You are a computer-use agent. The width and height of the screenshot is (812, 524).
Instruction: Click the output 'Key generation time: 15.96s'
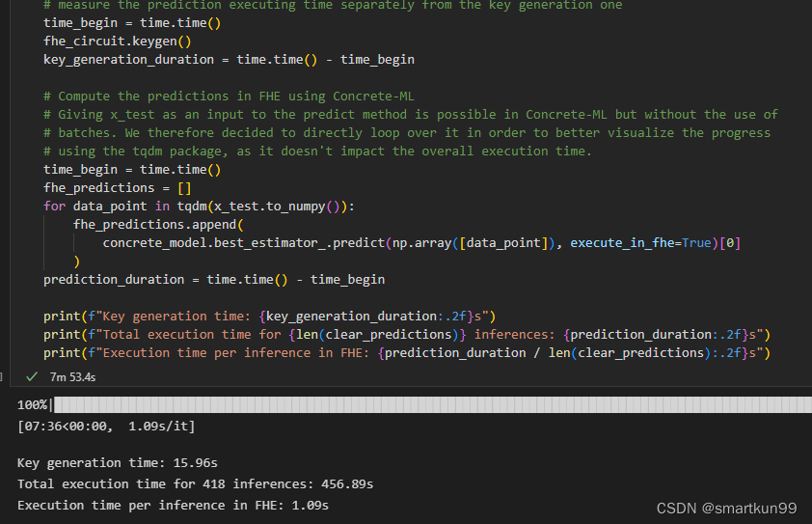[118, 463]
